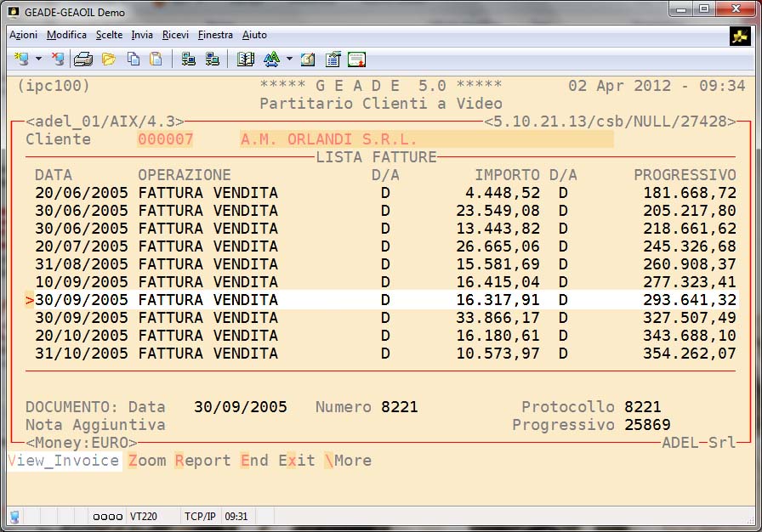This screenshot has height=532, width=762.
Task: Expand the font size dropdown arrow
Action: [x=289, y=59]
